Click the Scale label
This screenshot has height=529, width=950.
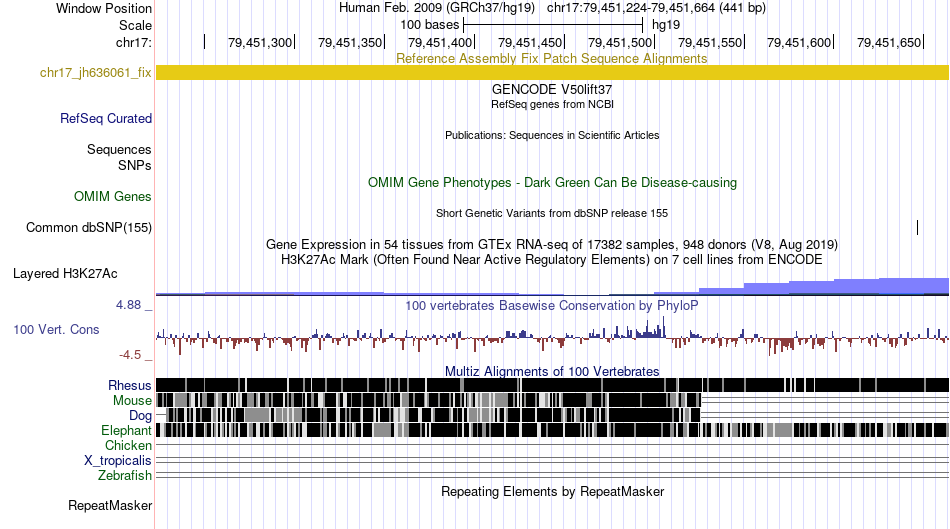[x=135, y=25]
